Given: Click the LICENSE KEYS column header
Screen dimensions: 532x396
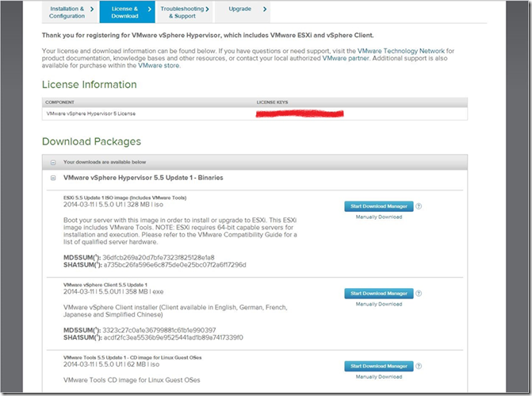Looking at the screenshot, I should (x=272, y=102).
